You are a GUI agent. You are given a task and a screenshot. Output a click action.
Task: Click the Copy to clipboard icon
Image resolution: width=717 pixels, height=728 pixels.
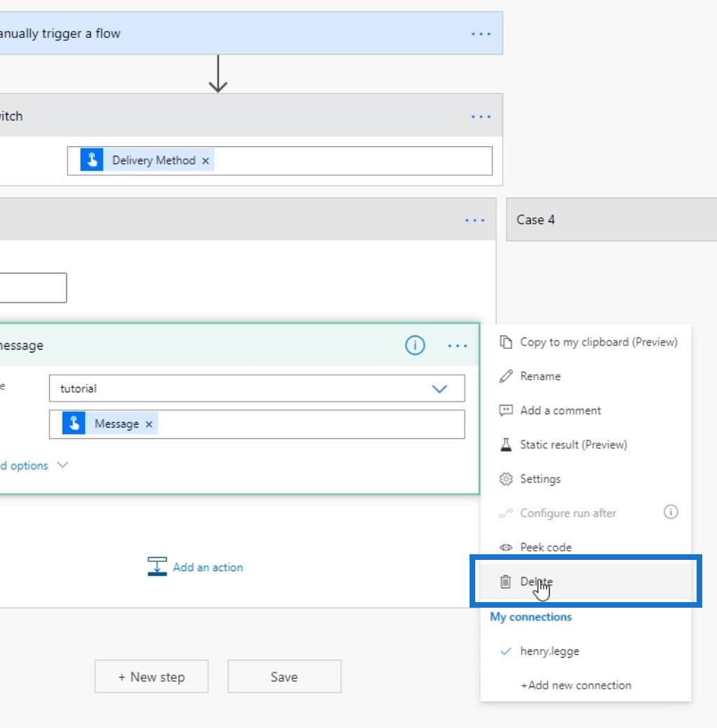click(506, 342)
